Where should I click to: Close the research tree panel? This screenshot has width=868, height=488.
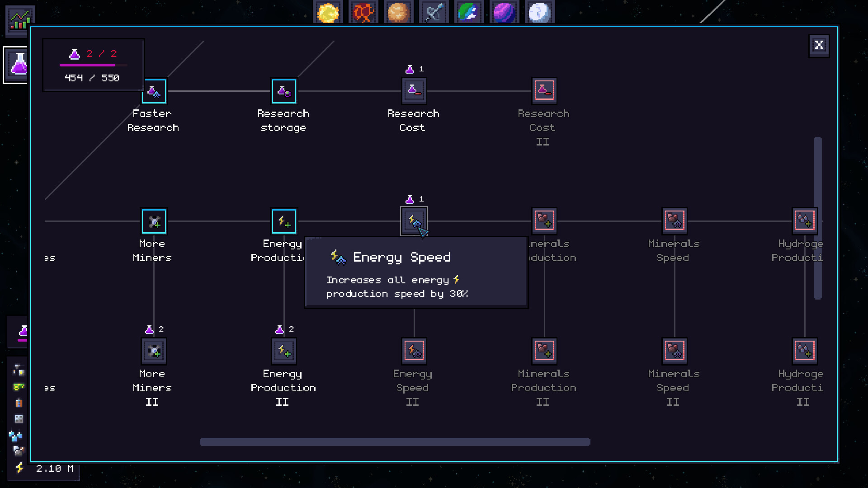pos(819,45)
